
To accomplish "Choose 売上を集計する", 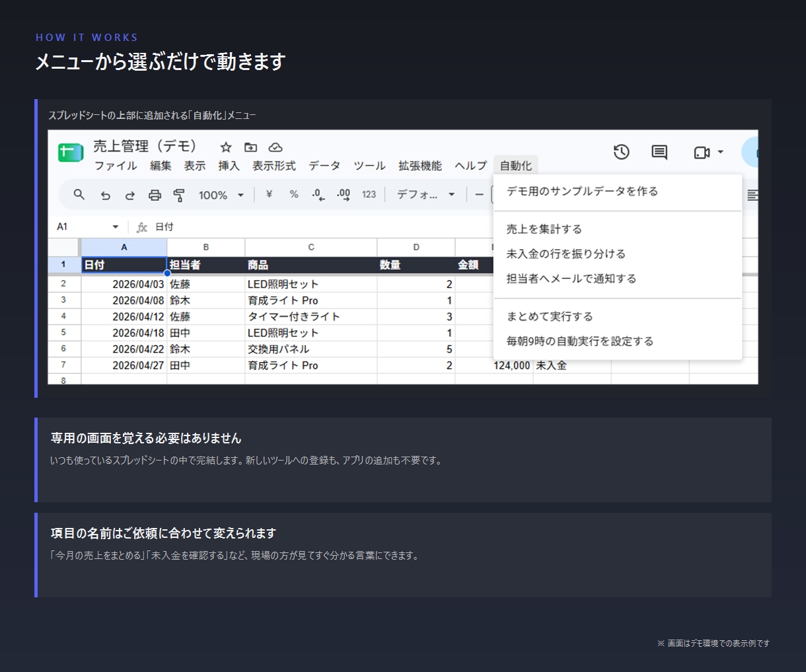I will tap(618, 229).
